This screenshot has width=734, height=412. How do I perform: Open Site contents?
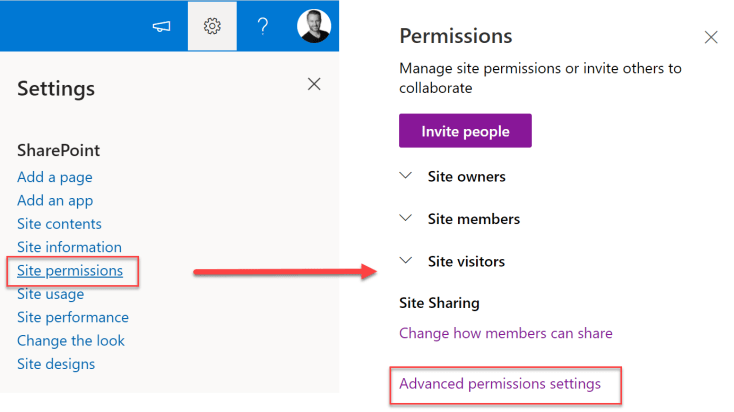click(59, 224)
